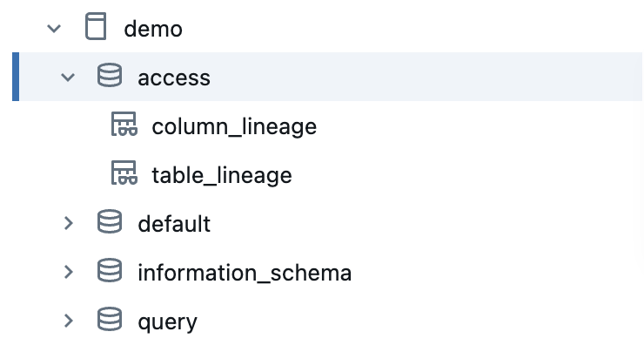Viewport: 644px width, 352px height.
Task: Select the query schema label
Action: 167,322
